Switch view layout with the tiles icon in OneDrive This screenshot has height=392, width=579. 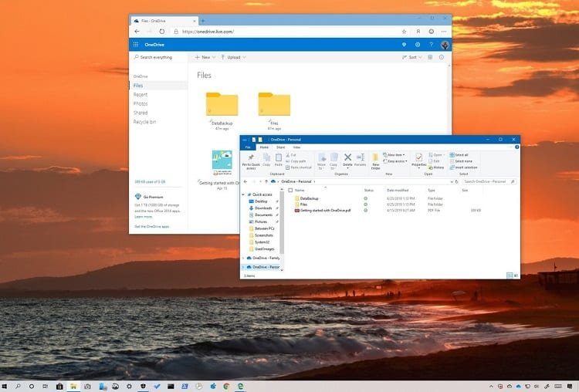[430, 57]
